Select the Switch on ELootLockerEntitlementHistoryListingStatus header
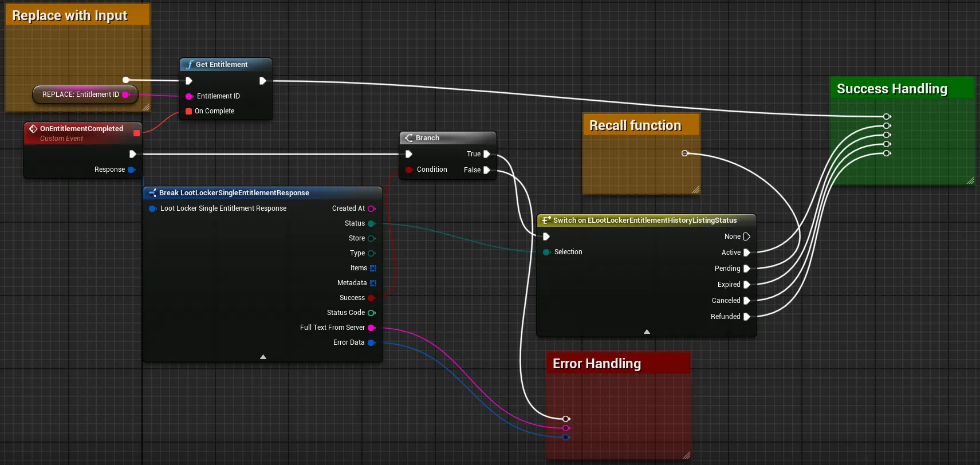Image resolution: width=980 pixels, height=465 pixels. click(647, 220)
